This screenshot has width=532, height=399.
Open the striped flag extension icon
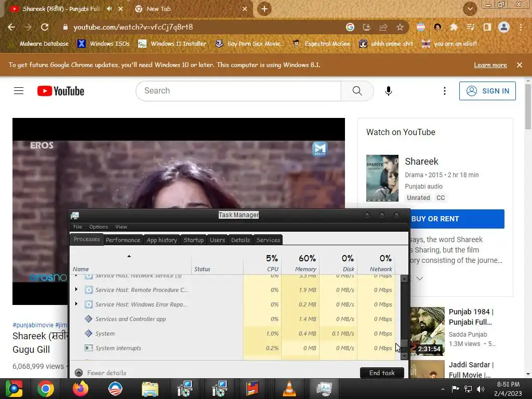tap(421, 27)
